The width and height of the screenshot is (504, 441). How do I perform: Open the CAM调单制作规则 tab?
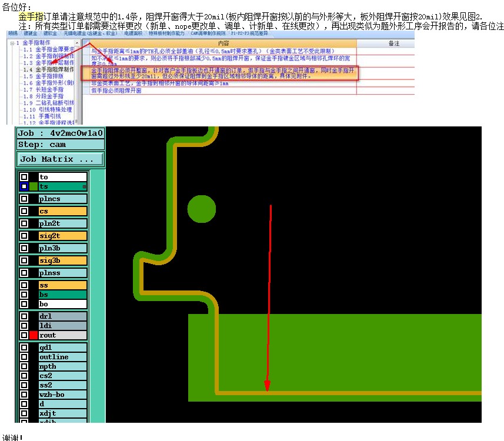point(208,34)
